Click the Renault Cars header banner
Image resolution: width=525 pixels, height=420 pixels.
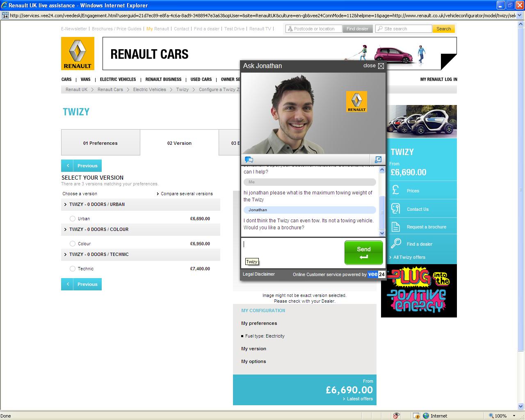coord(279,54)
